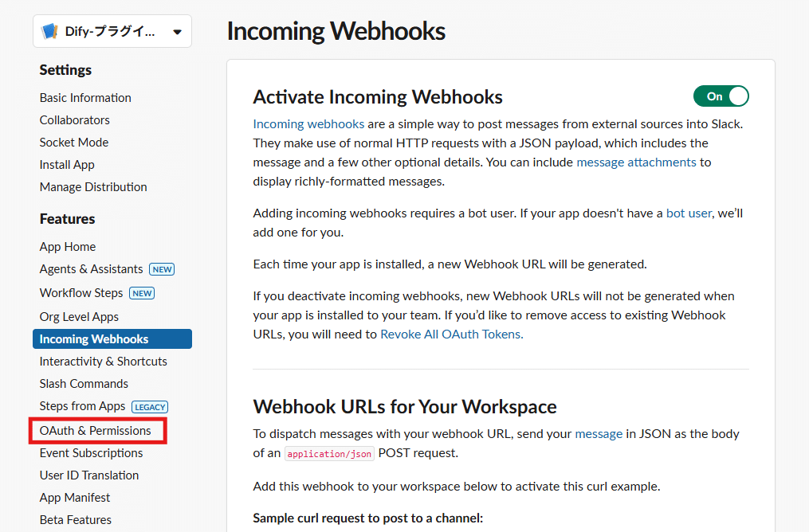This screenshot has width=809, height=532.
Task: Open User ID Translation page
Action: tap(89, 475)
